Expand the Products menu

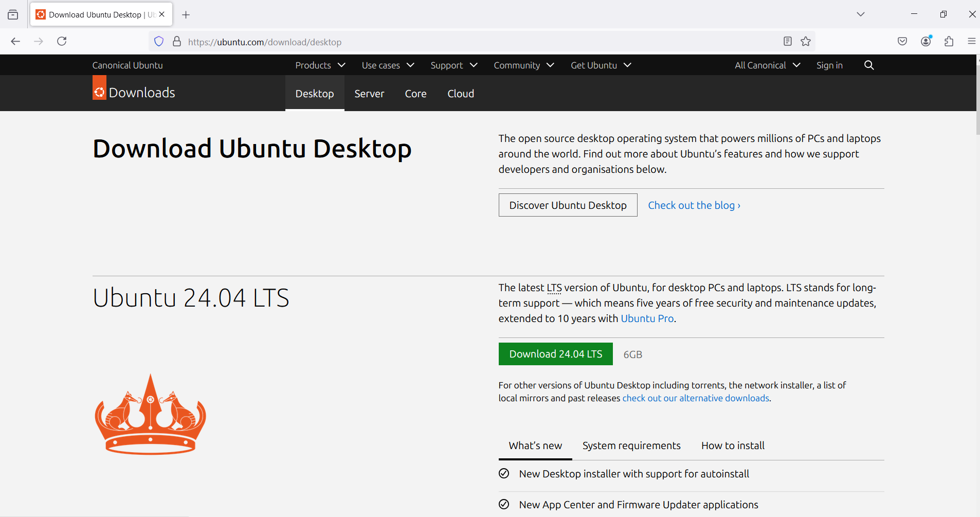pos(320,65)
